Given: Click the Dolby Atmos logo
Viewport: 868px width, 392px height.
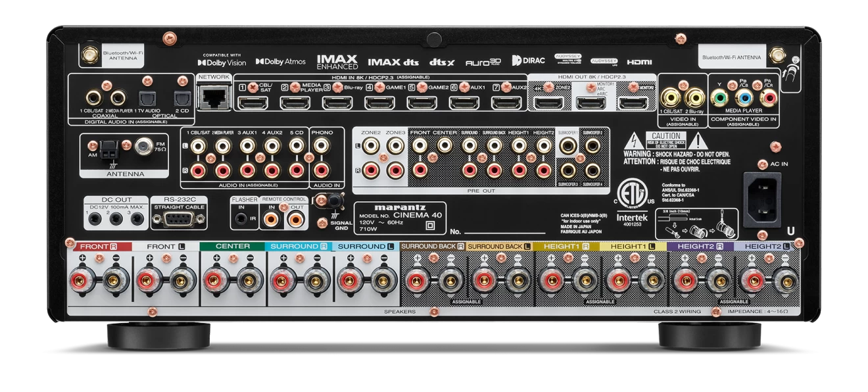Looking at the screenshot, I should pyautogui.click(x=281, y=62).
